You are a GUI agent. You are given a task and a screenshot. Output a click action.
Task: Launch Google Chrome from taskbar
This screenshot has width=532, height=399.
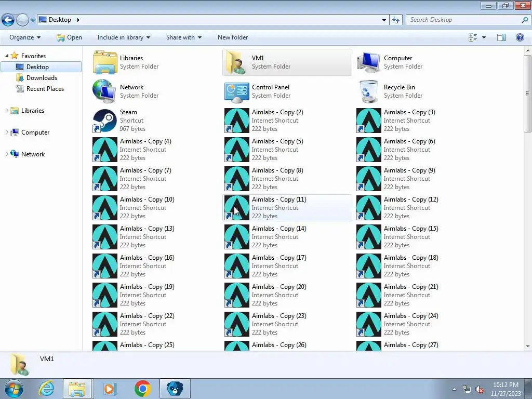[142, 389]
